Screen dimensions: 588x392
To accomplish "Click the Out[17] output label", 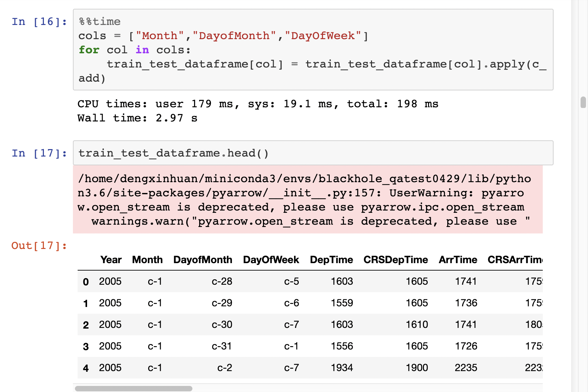I will 39,246.
